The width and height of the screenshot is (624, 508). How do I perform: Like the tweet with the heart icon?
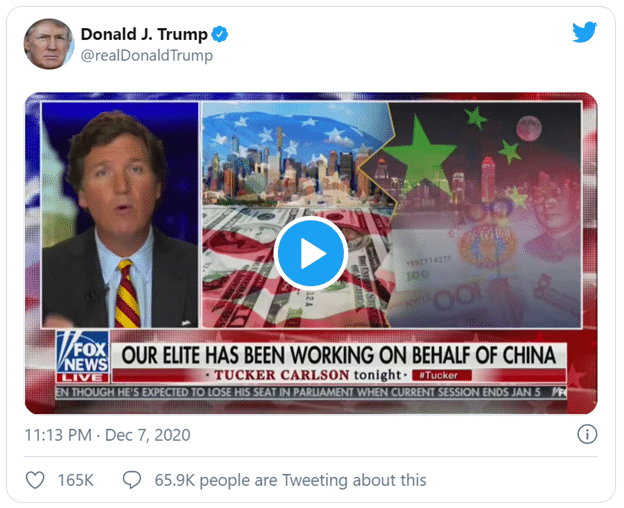(35, 480)
